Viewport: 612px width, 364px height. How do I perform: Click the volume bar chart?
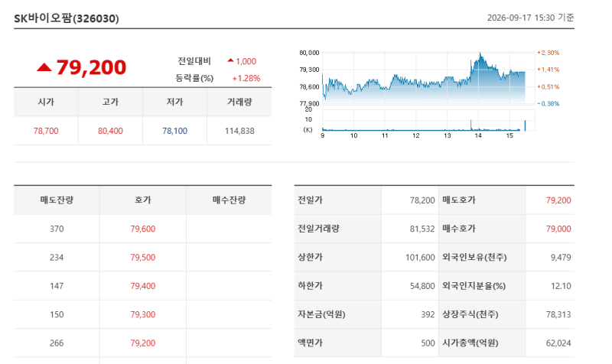(x=428, y=120)
